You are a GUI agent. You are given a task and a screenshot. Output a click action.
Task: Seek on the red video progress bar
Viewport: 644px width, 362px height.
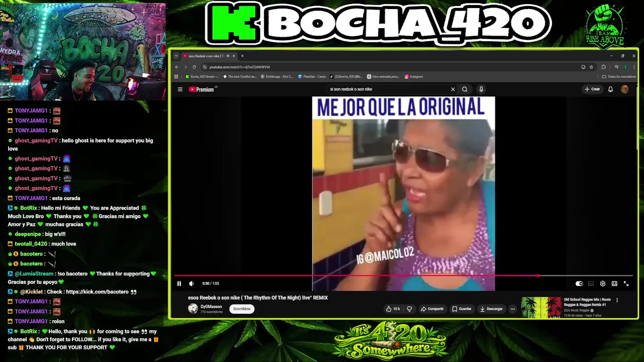coord(404,276)
